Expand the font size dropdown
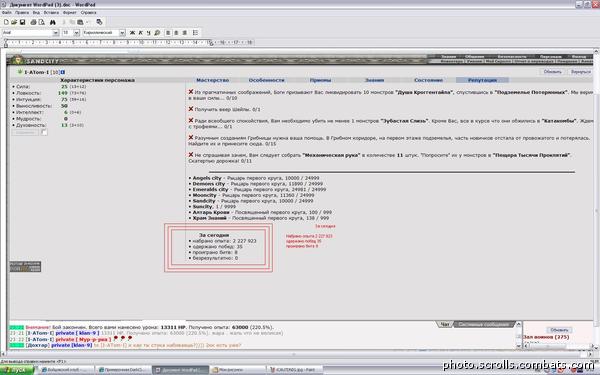This screenshot has width=600, height=375. point(77,33)
